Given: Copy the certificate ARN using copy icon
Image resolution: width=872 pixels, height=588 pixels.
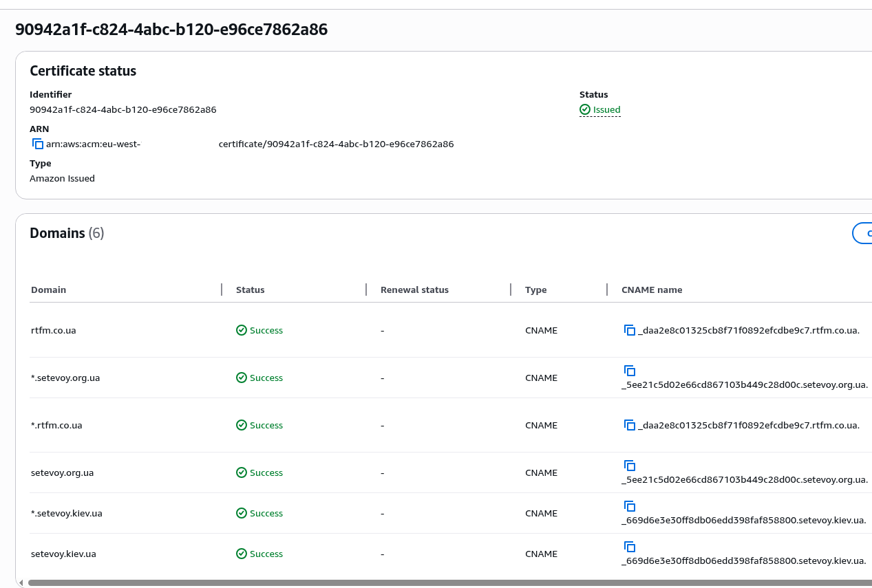Looking at the screenshot, I should (38, 144).
